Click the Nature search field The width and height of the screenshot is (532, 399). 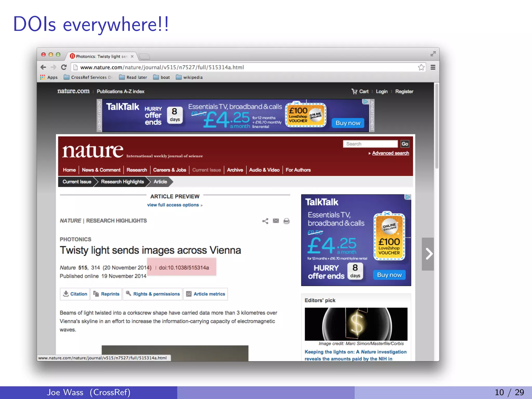coord(370,144)
